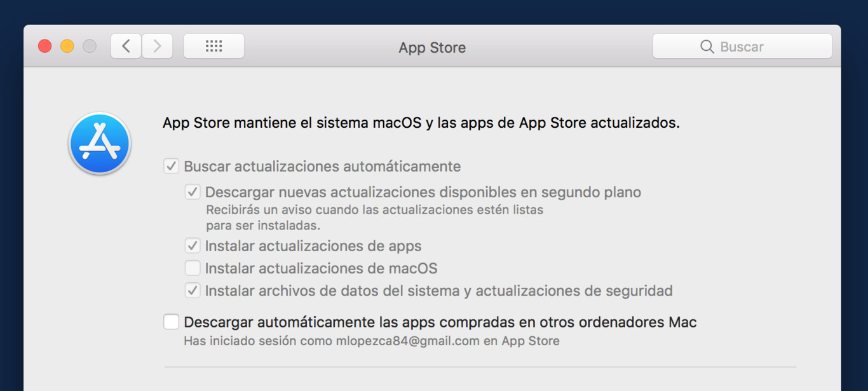Screen dimensions: 868x391
Task: Click 'Has iniciado sesión como mlopezca84@gmail.com' text
Action: pyautogui.click(x=332, y=341)
